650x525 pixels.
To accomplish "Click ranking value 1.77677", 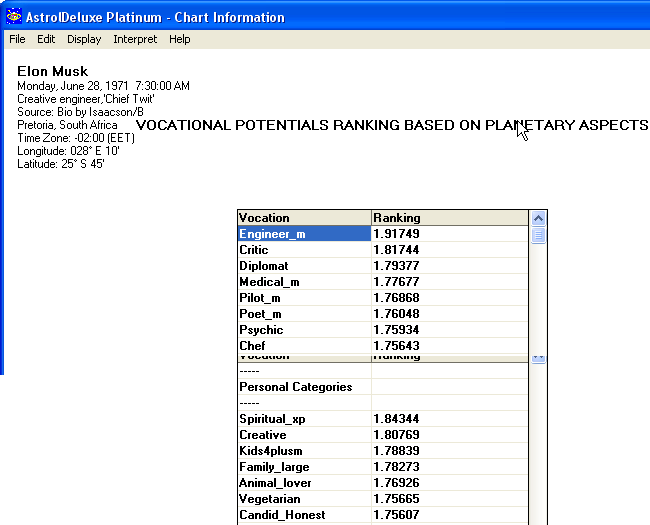I will click(x=396, y=282).
